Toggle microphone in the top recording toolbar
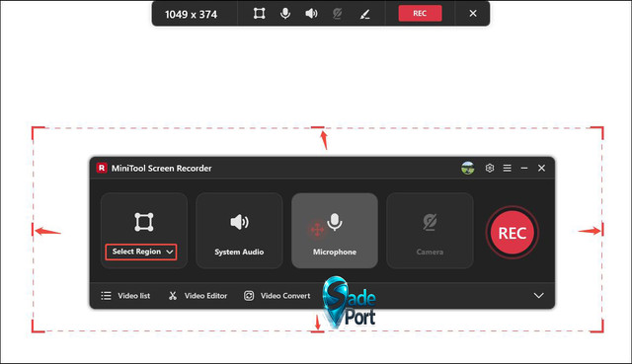The width and height of the screenshot is (632, 364). click(285, 14)
